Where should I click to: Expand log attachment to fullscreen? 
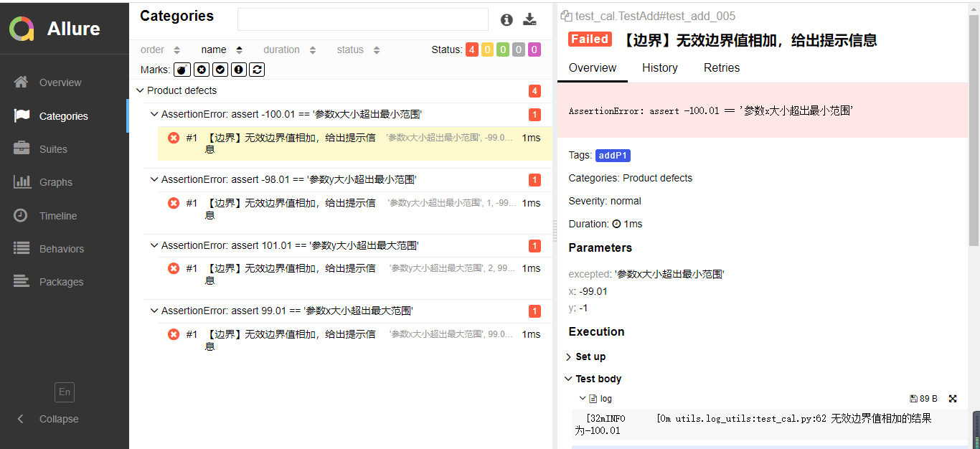[953, 399]
